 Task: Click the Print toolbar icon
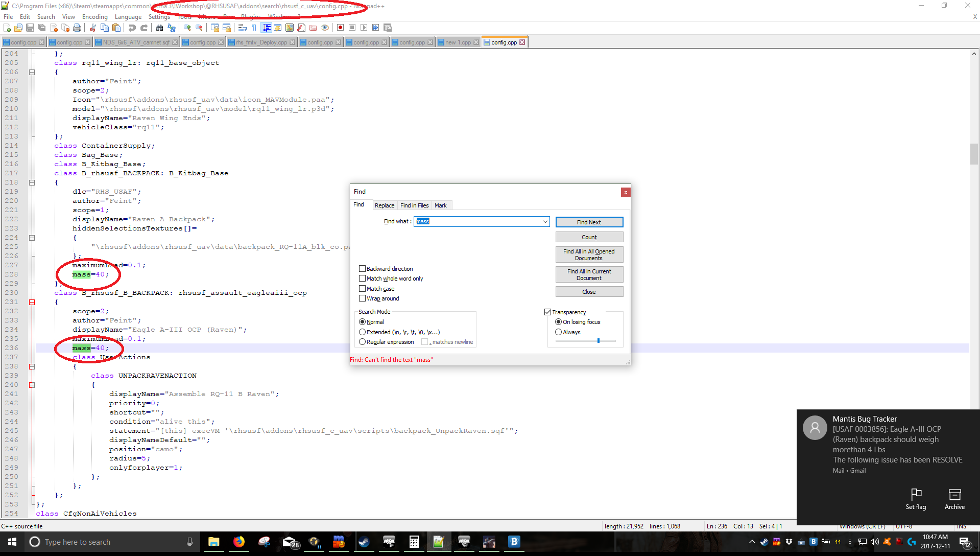(77, 28)
